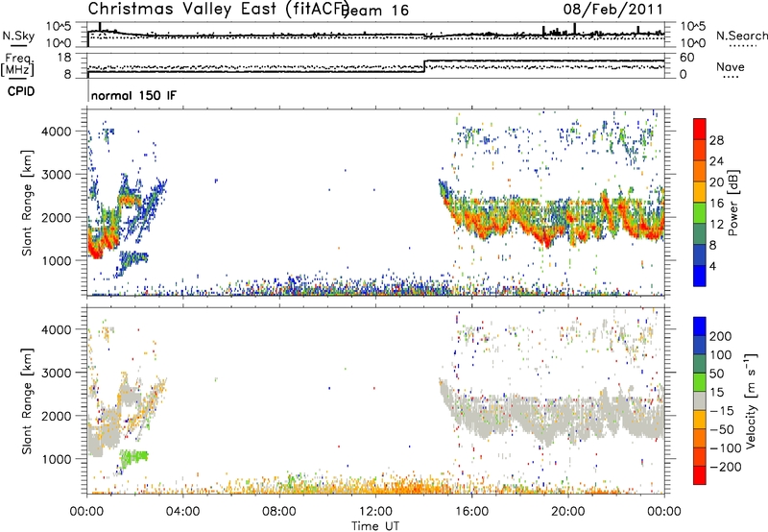Click the red bottom segment of Velocity colorbar
The width and height of the screenshot is (768, 532).
(700, 475)
